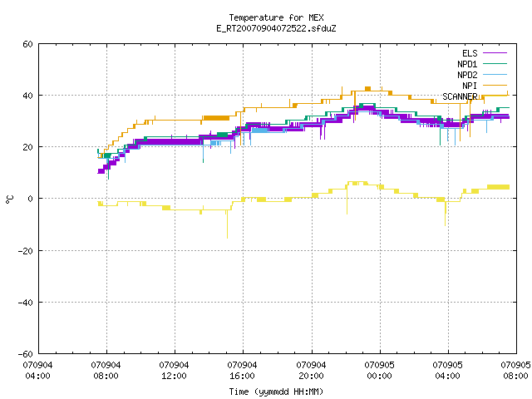This screenshot has width=532, height=399.
Task: Click the SCANNER legend label
Action: coord(460,96)
